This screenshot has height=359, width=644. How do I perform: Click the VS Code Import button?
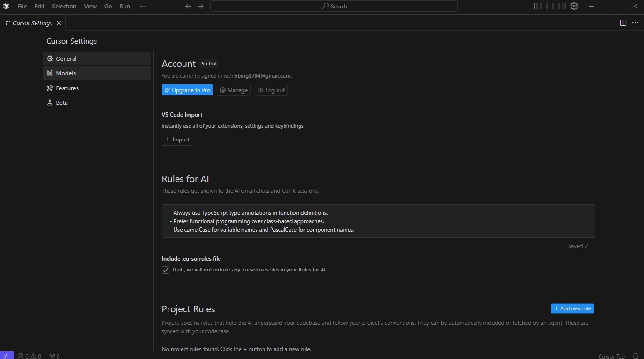[177, 139]
